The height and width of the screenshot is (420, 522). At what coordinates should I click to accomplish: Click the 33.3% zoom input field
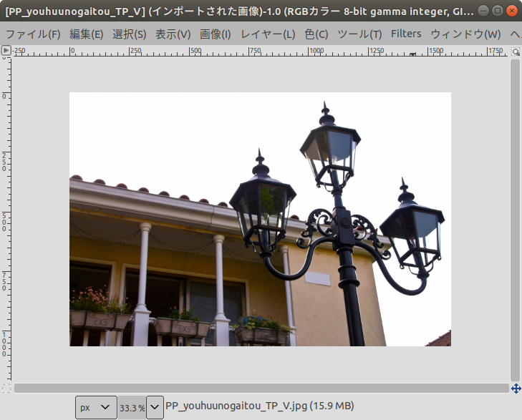[132, 408]
